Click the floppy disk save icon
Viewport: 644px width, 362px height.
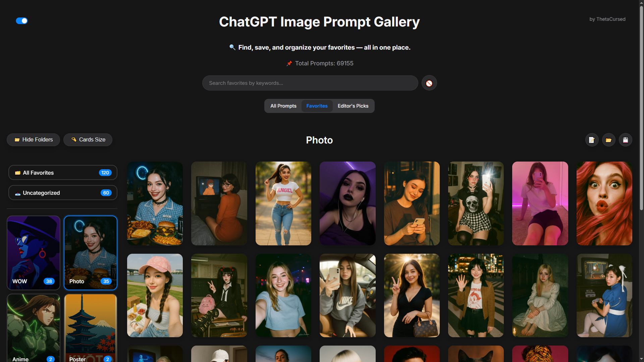pos(625,140)
